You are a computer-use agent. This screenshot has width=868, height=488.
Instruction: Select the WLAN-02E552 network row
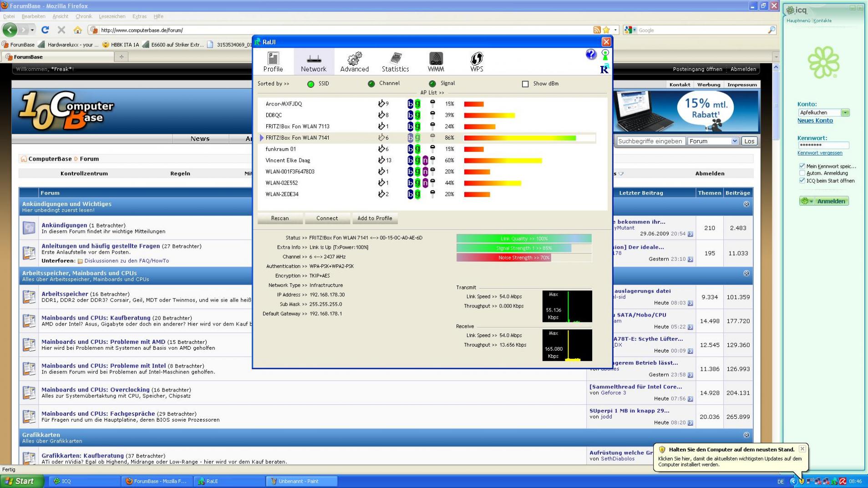pyautogui.click(x=427, y=183)
